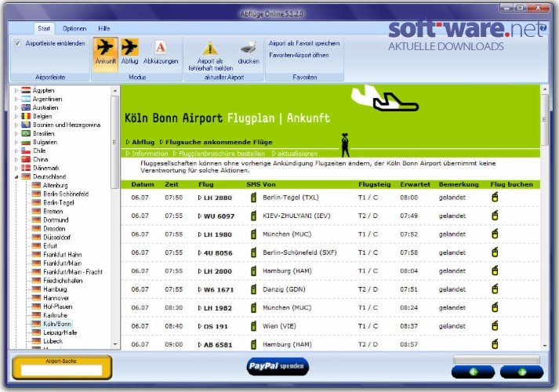
Task: Click the Information link
Action: coord(150,154)
